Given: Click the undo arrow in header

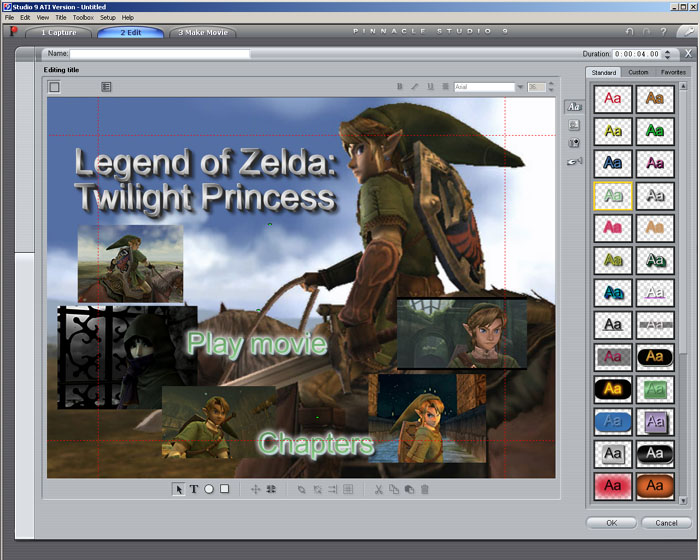Looking at the screenshot, I should pyautogui.click(x=629, y=32).
